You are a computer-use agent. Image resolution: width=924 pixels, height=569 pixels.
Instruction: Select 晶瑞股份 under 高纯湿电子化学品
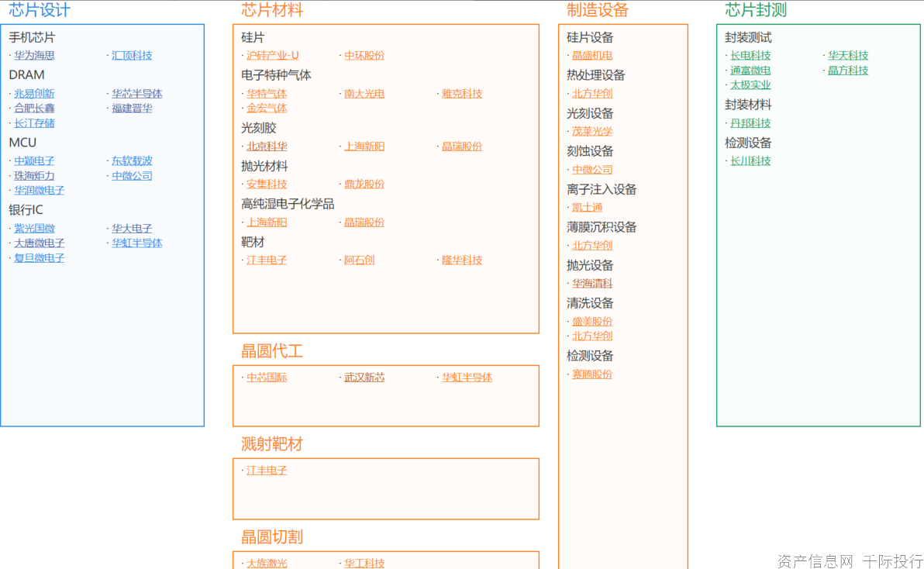[364, 222]
